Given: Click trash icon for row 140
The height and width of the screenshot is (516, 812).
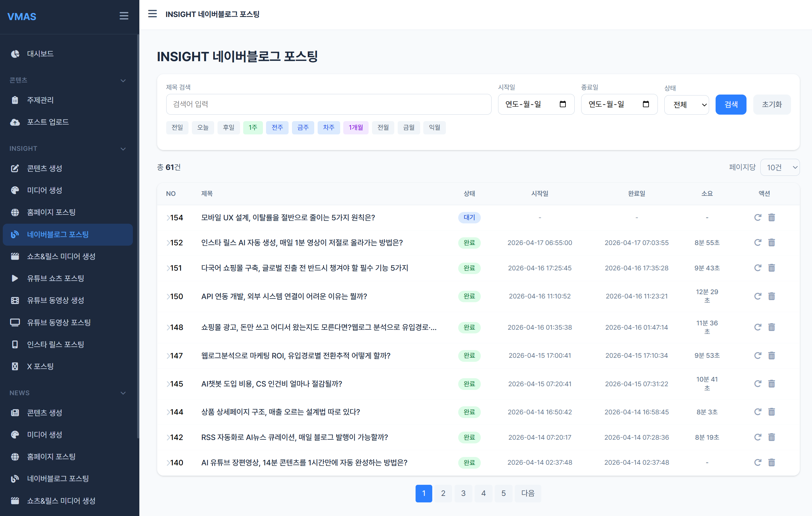Looking at the screenshot, I should (772, 462).
